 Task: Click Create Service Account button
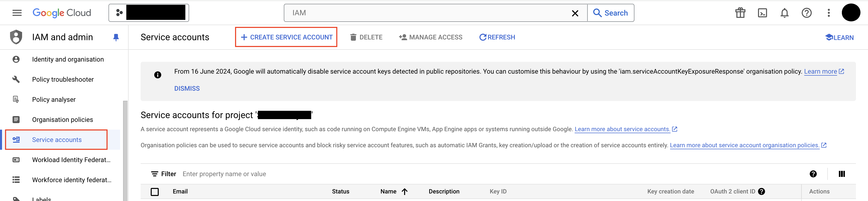(286, 37)
